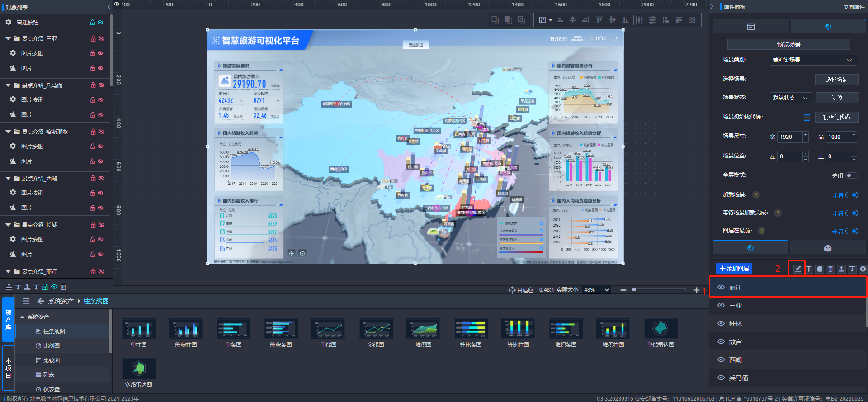Screen dimensions: 868x402
Task: Click the pencil edit layer icon
Action: point(798,269)
